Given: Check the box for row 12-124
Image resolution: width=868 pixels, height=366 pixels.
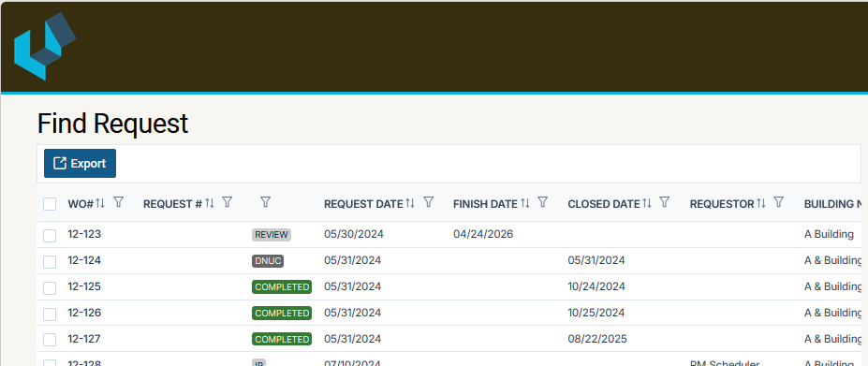Looking at the screenshot, I should [50, 262].
